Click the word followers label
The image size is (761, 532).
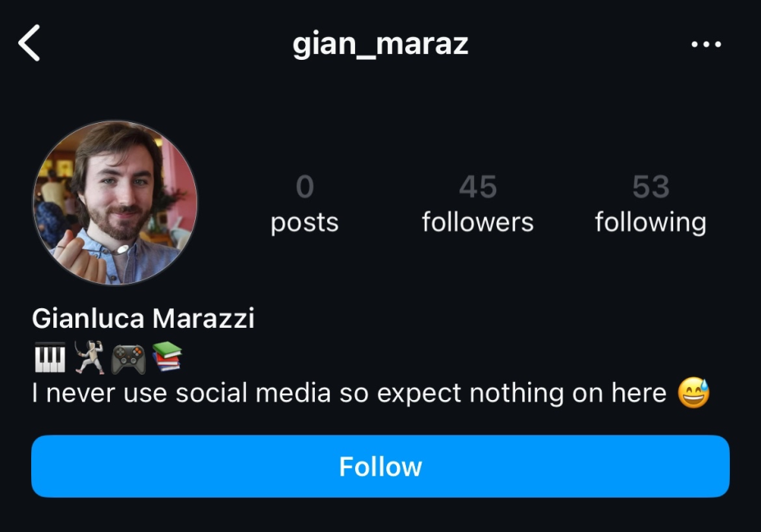pyautogui.click(x=478, y=223)
